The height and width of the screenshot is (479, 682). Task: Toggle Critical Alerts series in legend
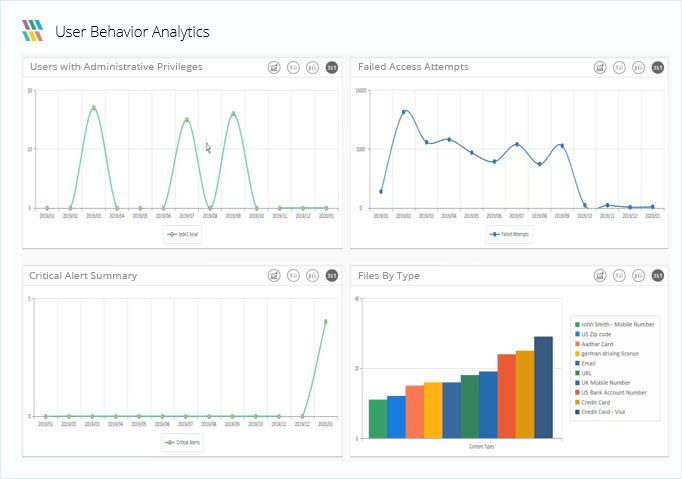tap(183, 442)
